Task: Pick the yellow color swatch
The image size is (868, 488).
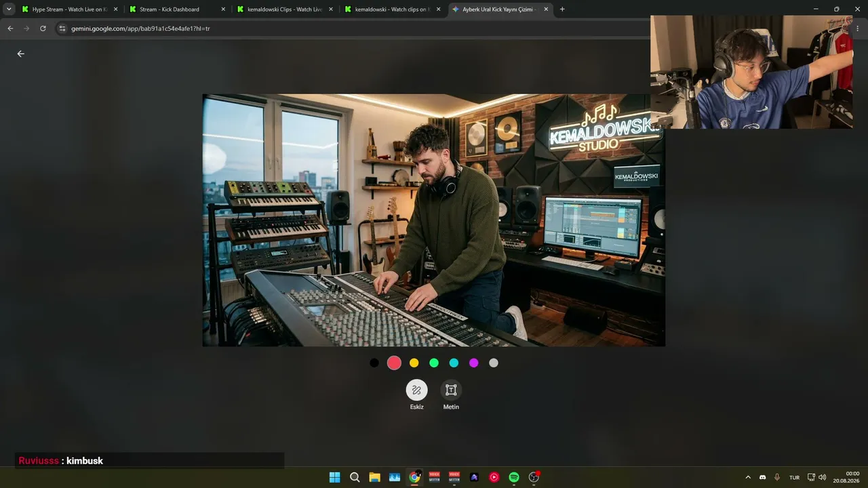Action: click(414, 363)
